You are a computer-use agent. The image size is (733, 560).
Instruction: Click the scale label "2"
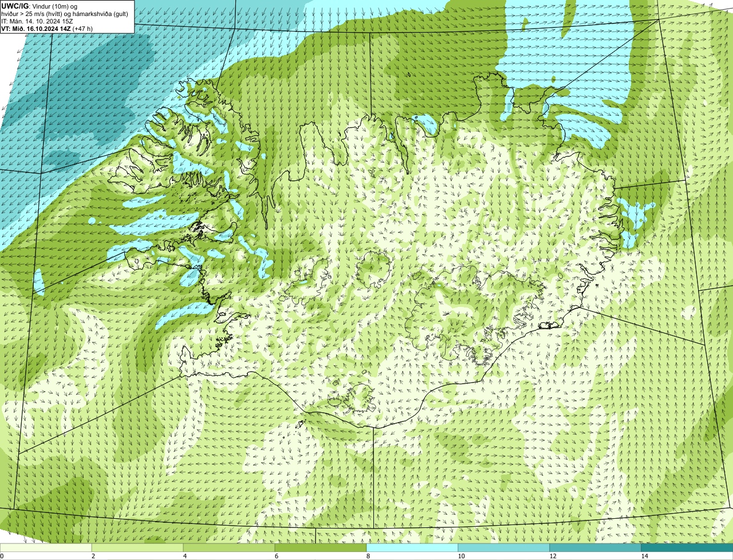click(93, 556)
